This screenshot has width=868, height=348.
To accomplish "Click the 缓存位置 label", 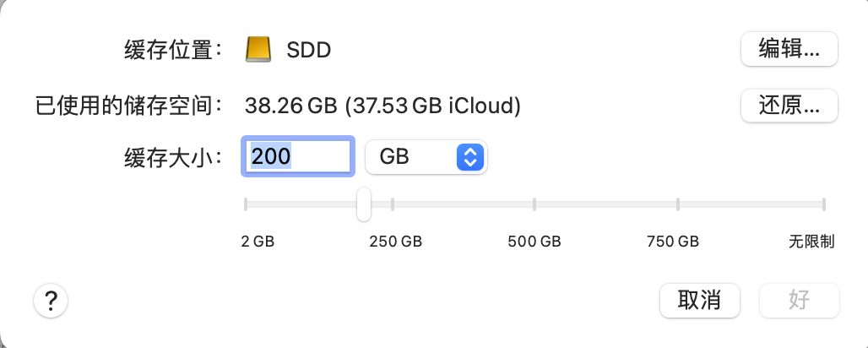I will [172, 50].
